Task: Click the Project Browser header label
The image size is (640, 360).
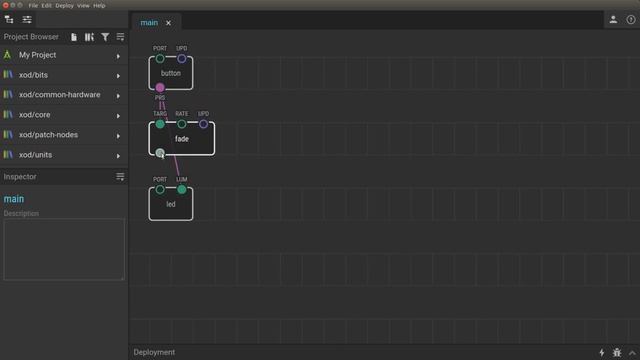Action: [31, 37]
